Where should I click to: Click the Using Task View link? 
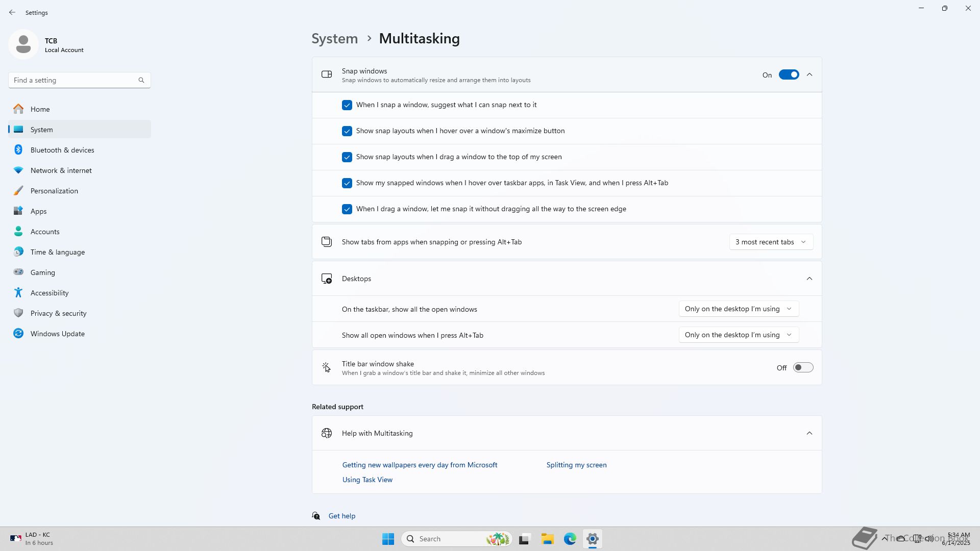point(367,480)
